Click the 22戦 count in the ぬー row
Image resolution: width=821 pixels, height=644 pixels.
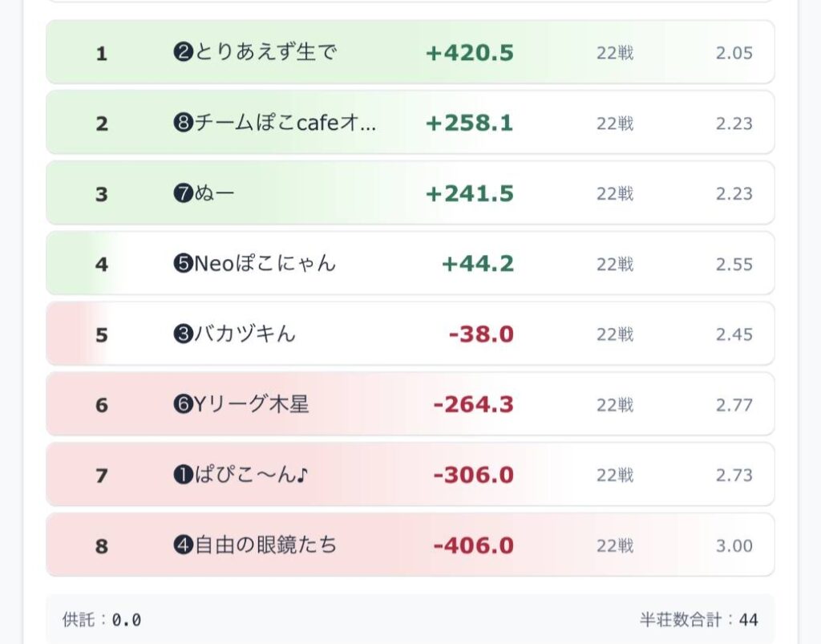615,194
